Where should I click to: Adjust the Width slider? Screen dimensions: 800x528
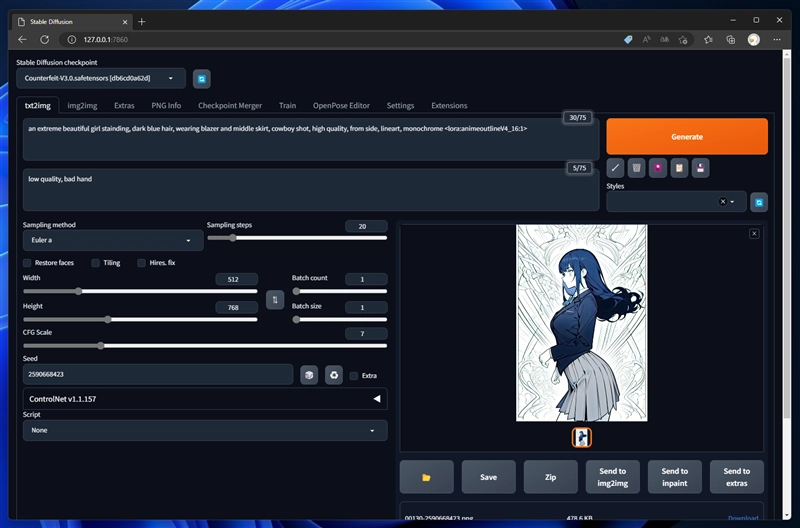click(140, 291)
